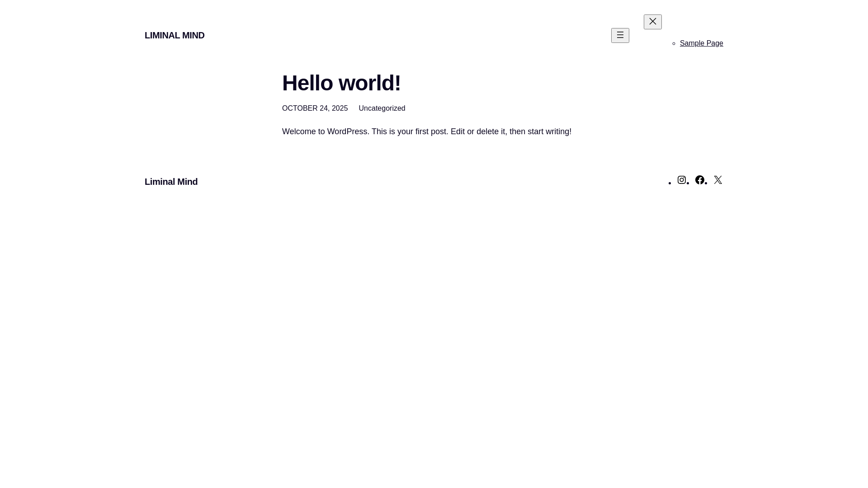868x488 pixels.
Task: Open the X (Twitter) social icon
Action: click(718, 180)
